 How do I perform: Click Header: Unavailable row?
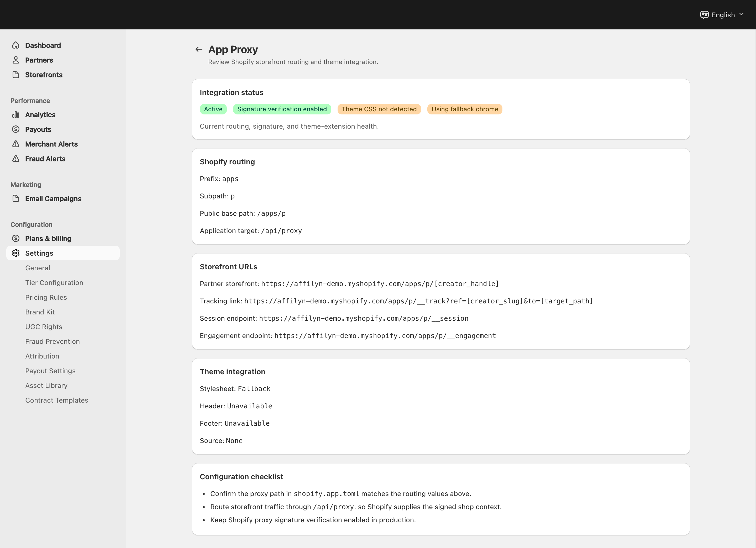[x=236, y=406]
